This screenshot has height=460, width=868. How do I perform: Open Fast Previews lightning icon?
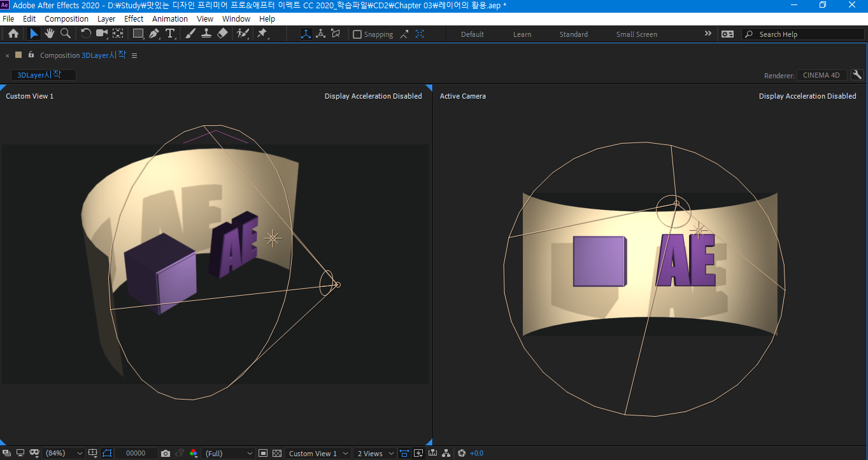pos(418,453)
